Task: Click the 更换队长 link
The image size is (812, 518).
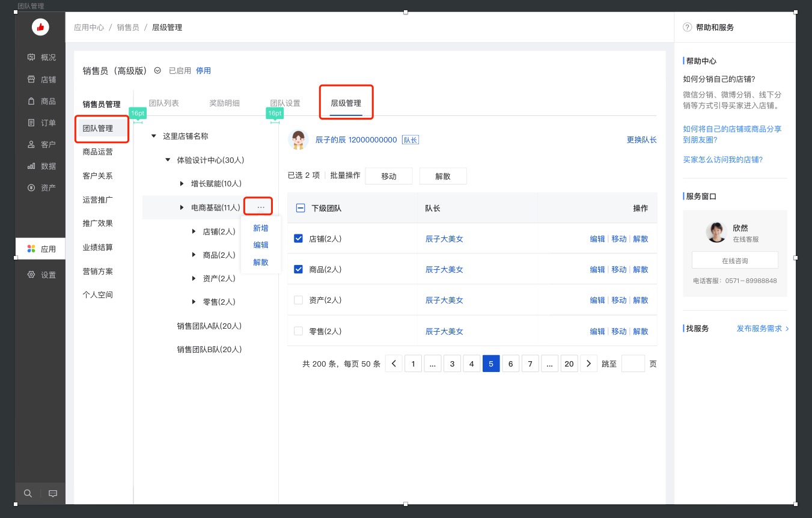Action: point(641,139)
